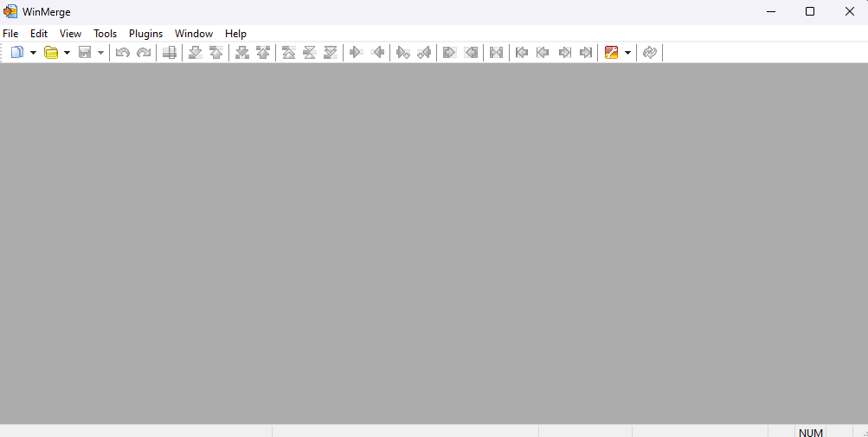Expand the Save dropdown arrow
Viewport: 868px width, 437px height.
tap(100, 53)
